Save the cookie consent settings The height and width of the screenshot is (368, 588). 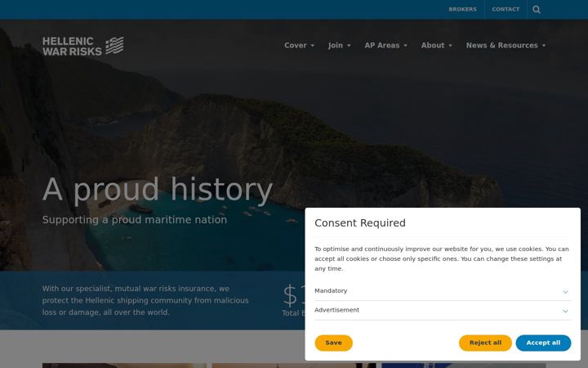click(x=333, y=343)
